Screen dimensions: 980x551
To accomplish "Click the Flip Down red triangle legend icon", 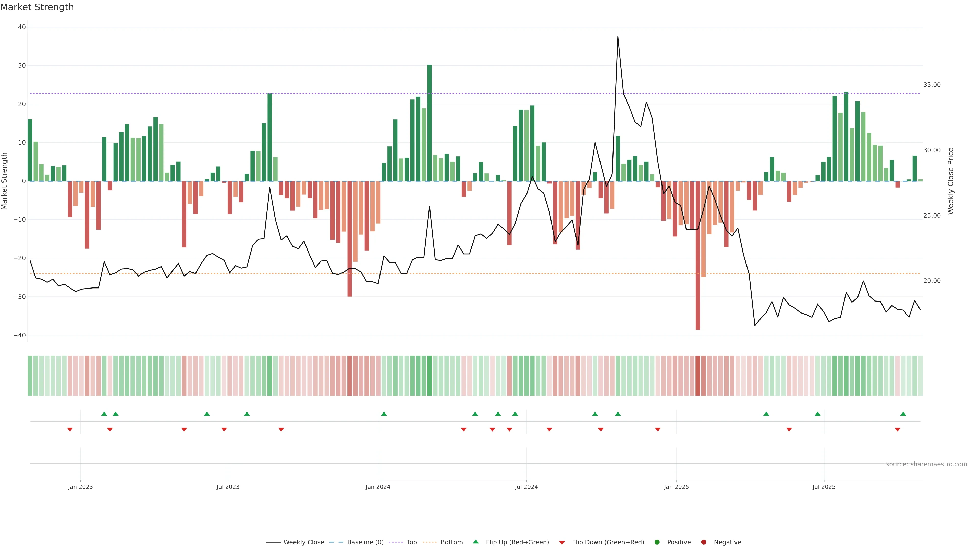I will 561,543.
